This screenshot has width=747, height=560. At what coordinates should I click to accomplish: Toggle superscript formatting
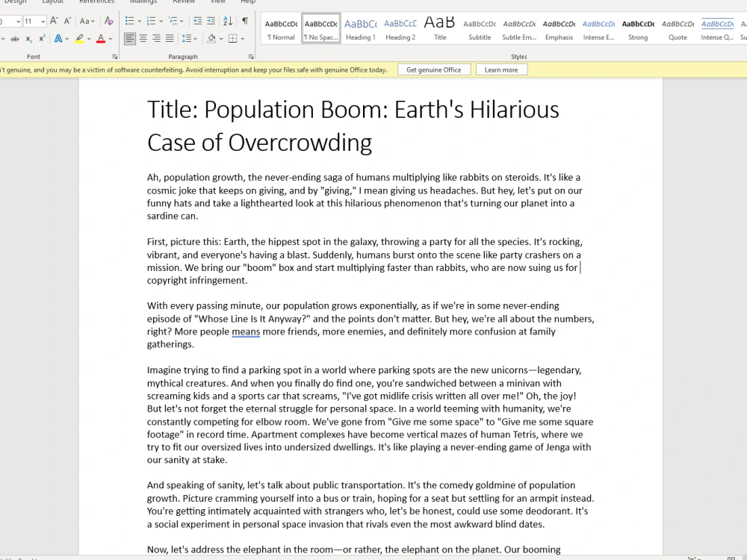click(x=42, y=39)
